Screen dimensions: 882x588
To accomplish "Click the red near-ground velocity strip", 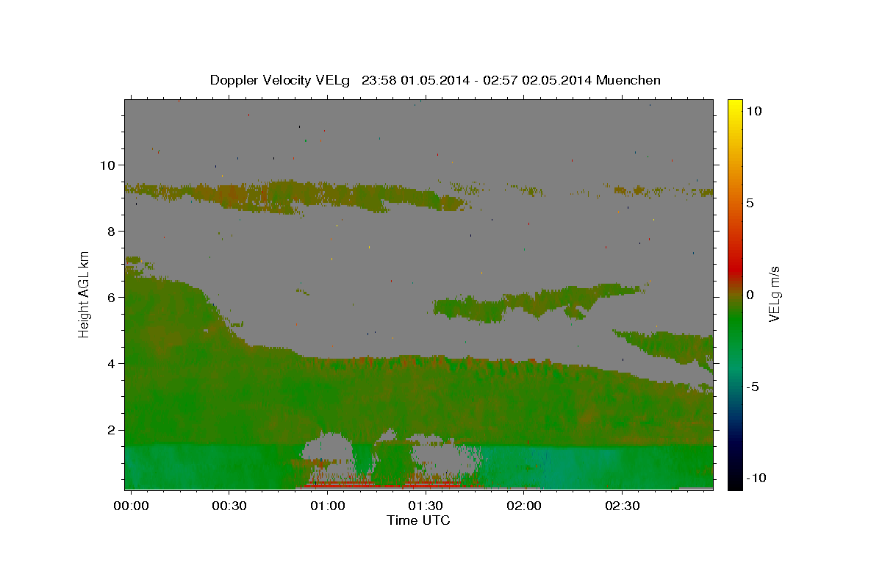I will pos(390,485).
